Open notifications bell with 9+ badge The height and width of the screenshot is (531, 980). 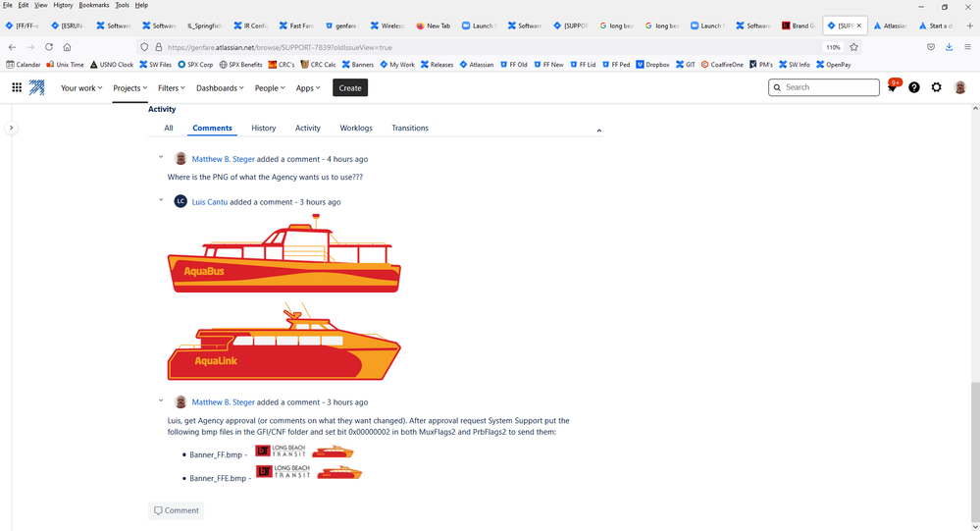[x=893, y=87]
